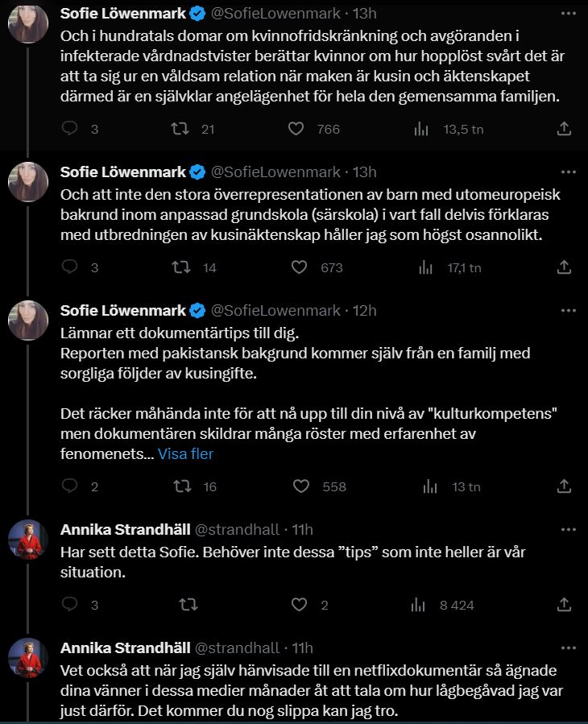Open more options on Annika's "Har sett detta" tweet

pos(569,529)
